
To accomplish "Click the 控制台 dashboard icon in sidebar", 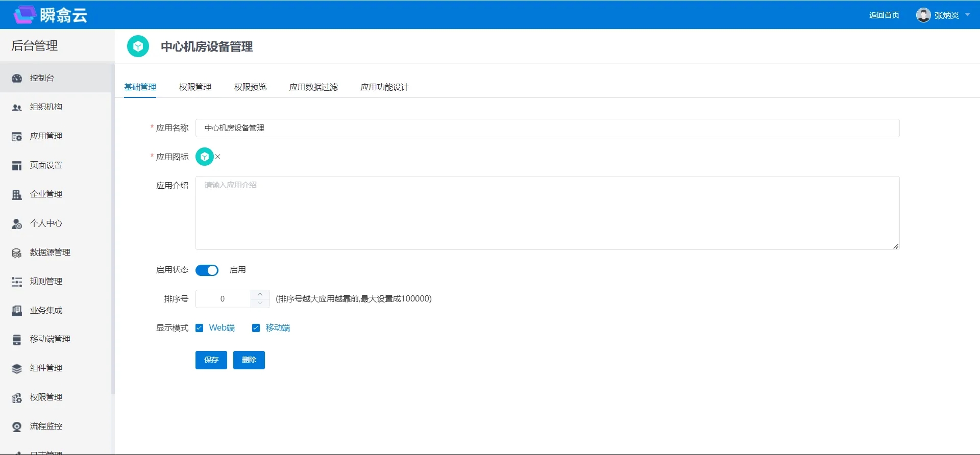I will (x=17, y=78).
